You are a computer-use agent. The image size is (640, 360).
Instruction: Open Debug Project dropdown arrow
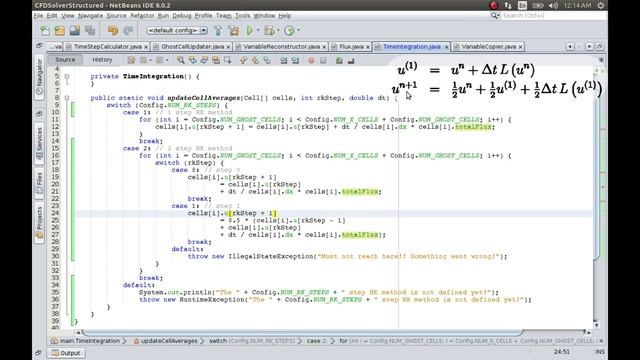(x=278, y=30)
